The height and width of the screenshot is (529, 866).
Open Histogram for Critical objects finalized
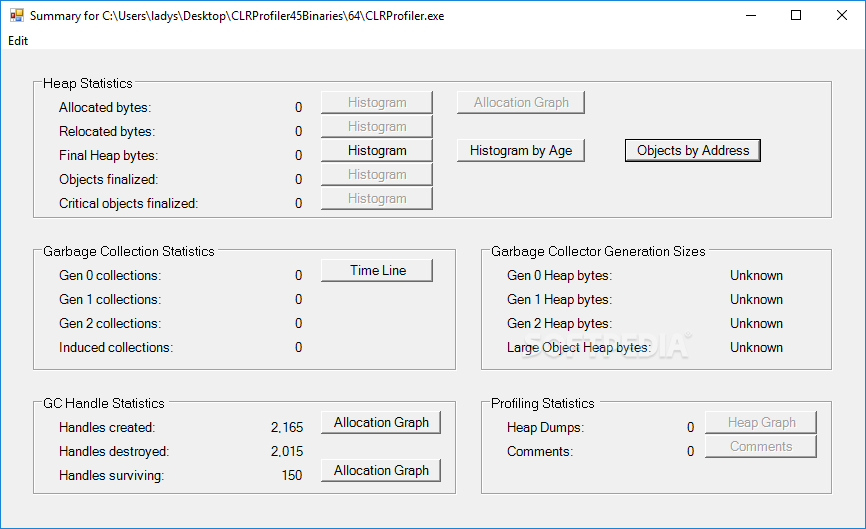pyautogui.click(x=377, y=199)
